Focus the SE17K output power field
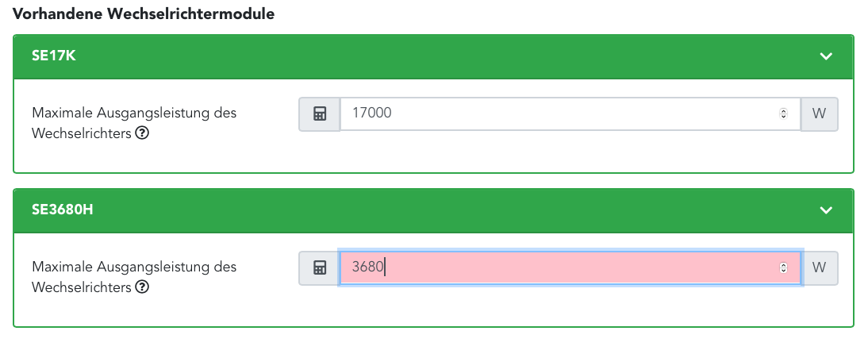This screenshot has height=354, width=868. pyautogui.click(x=555, y=114)
